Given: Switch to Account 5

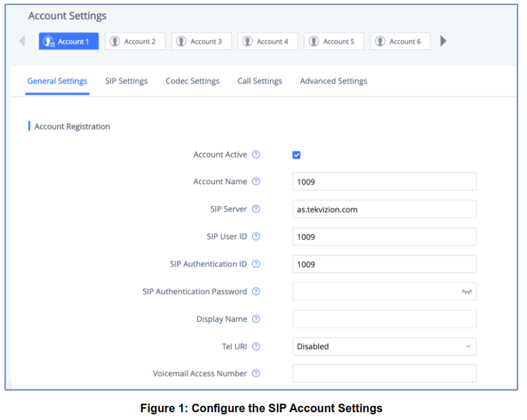Looking at the screenshot, I should (x=334, y=41).
